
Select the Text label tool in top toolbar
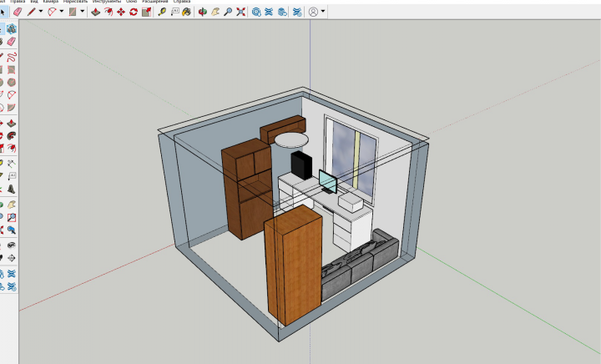tap(174, 12)
